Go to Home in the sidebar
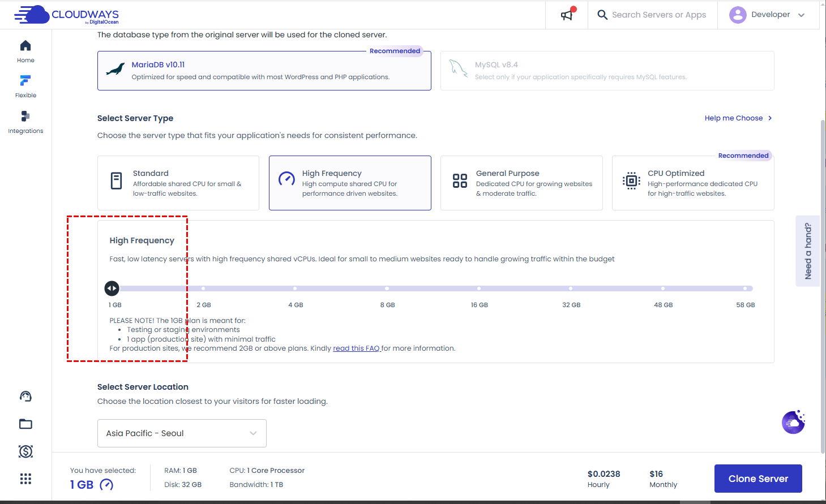Image resolution: width=826 pixels, height=504 pixels. tap(25, 51)
